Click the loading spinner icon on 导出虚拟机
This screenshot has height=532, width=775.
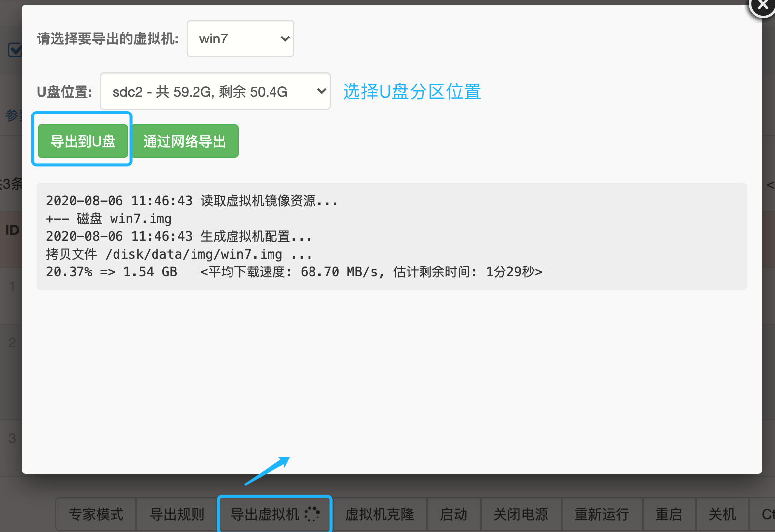[x=312, y=514]
